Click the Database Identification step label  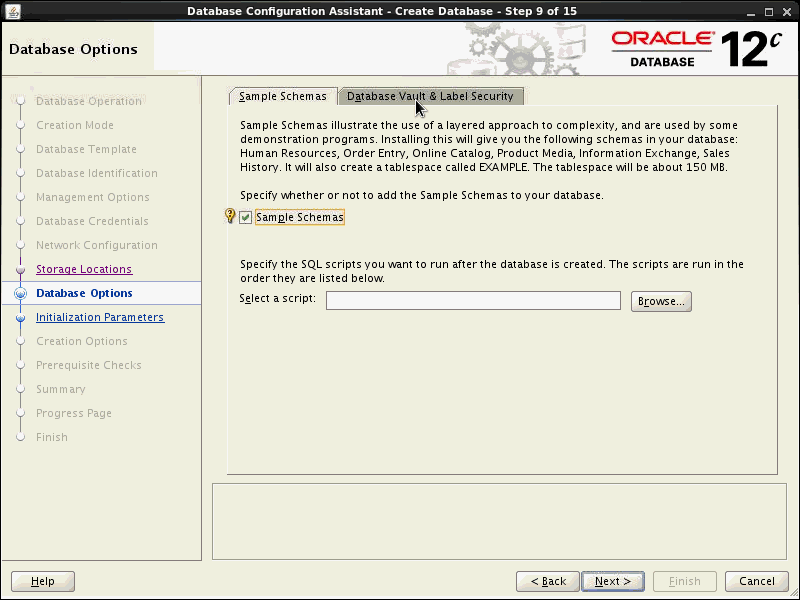click(97, 173)
